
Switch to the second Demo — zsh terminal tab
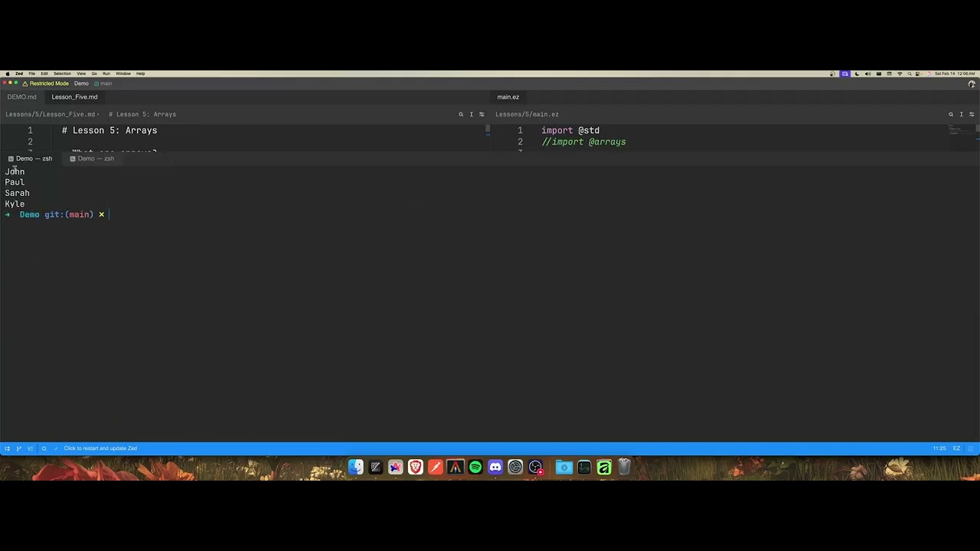[92, 158]
